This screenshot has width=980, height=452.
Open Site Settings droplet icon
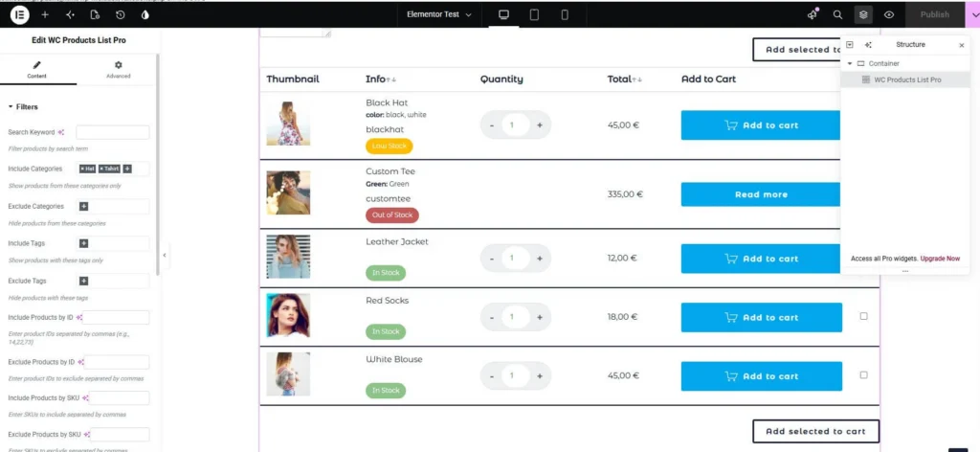[145, 14]
